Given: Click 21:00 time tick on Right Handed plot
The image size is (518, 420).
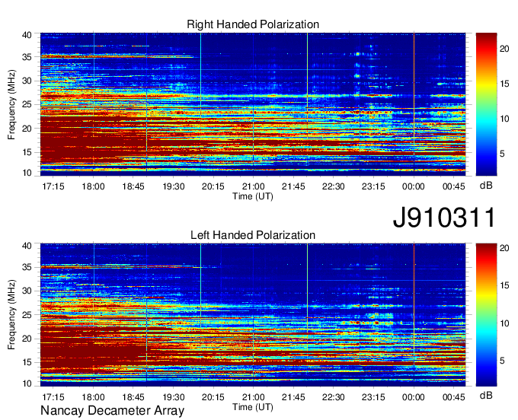Looking at the screenshot, I should click(253, 186).
